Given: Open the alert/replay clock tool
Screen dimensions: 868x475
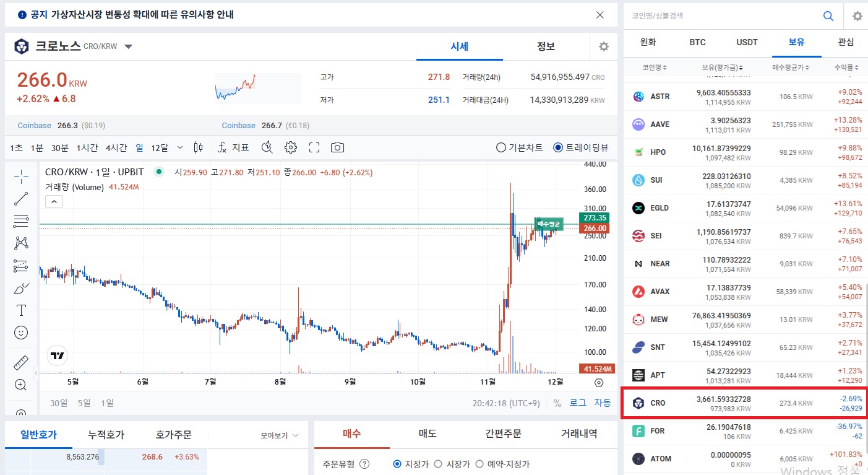Looking at the screenshot, I should [267, 147].
